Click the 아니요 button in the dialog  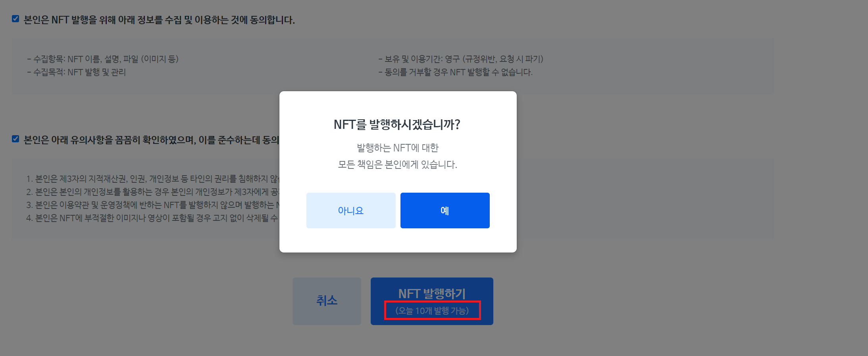[351, 211]
